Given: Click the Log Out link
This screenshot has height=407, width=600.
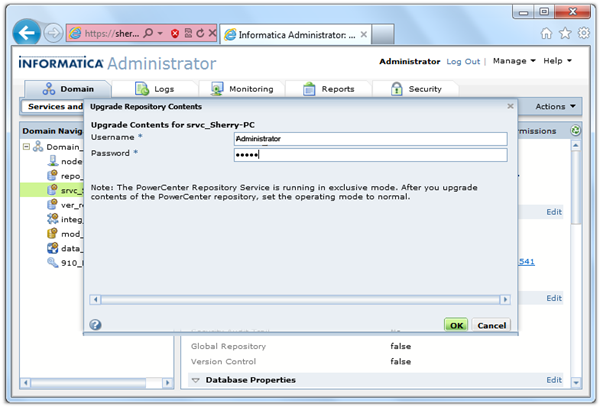Looking at the screenshot, I should click(x=463, y=62).
